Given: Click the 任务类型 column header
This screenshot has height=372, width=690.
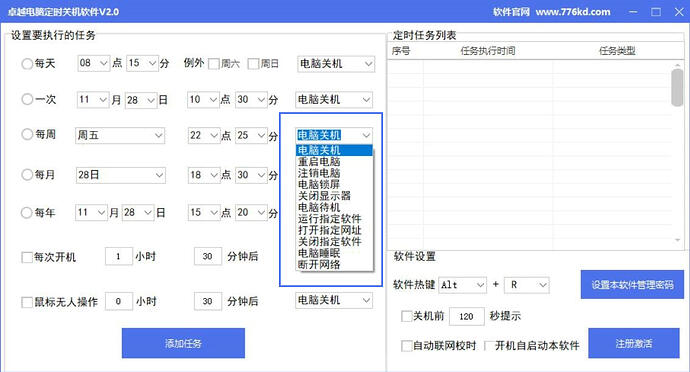Looking at the screenshot, I should pos(617,51).
